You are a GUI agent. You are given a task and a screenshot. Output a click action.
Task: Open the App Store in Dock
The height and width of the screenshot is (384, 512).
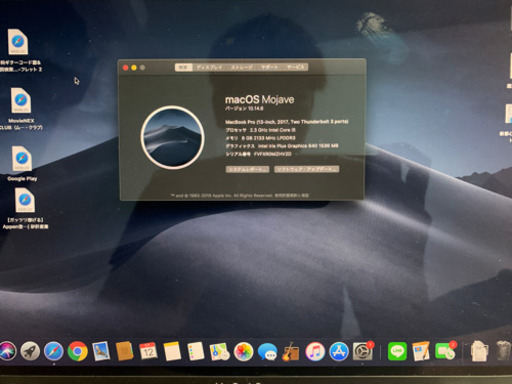pos(339,352)
